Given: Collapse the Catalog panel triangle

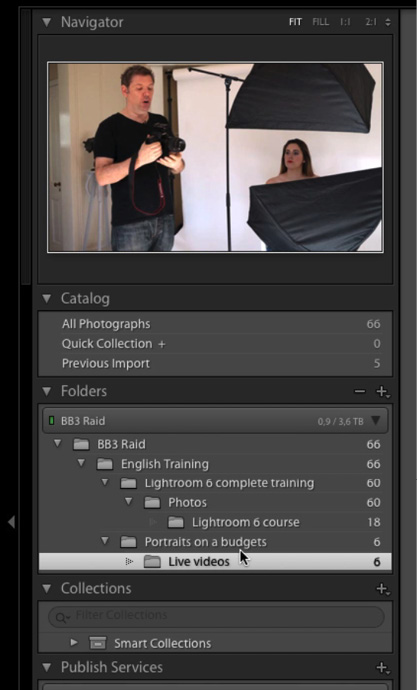Looking at the screenshot, I should coord(47,299).
